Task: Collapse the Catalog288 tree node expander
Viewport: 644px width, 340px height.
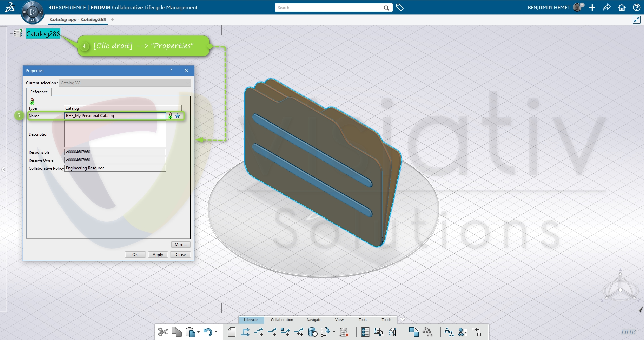Action: coord(11,34)
